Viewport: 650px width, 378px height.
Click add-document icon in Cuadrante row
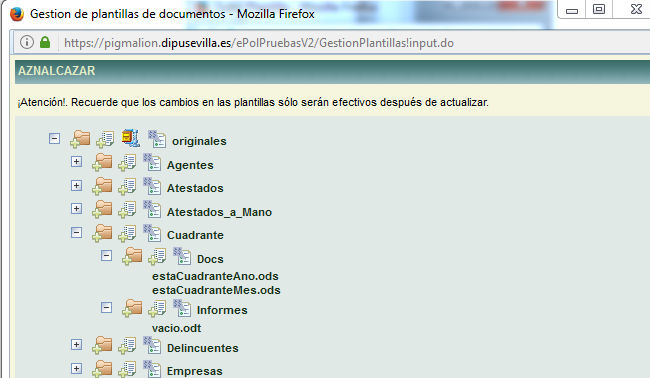pyautogui.click(x=127, y=234)
